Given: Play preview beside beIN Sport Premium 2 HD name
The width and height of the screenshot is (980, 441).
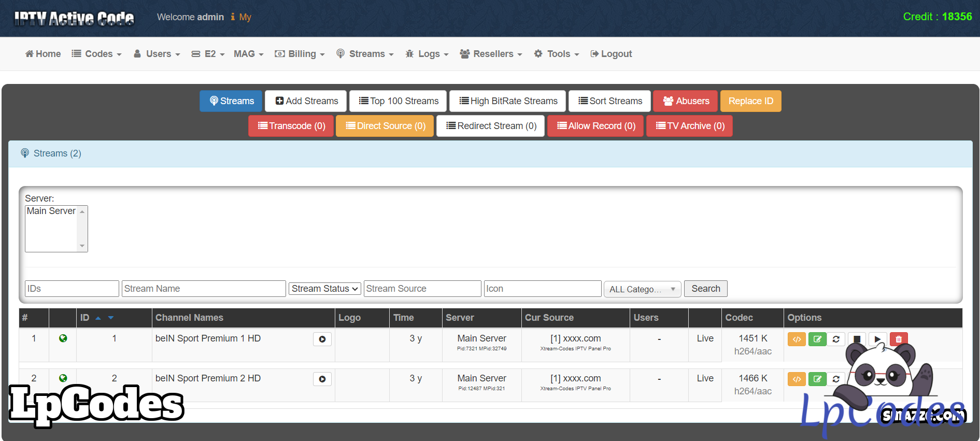Looking at the screenshot, I should 322,379.
